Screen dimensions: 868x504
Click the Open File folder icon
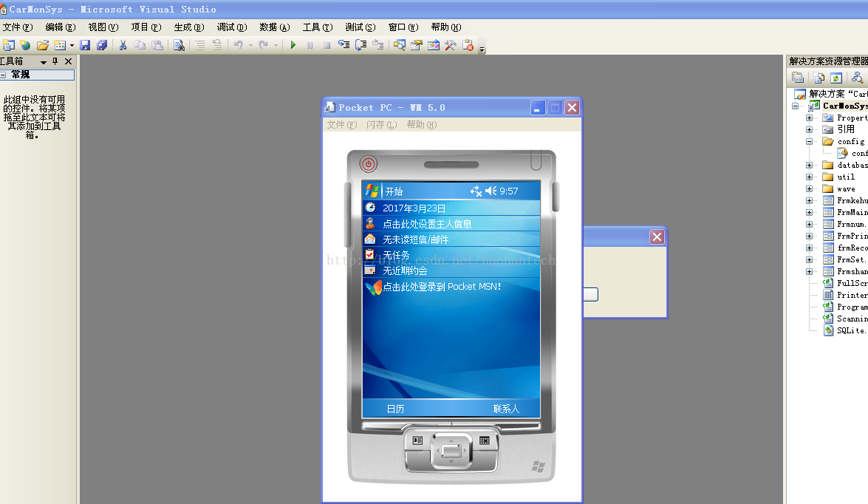click(43, 45)
